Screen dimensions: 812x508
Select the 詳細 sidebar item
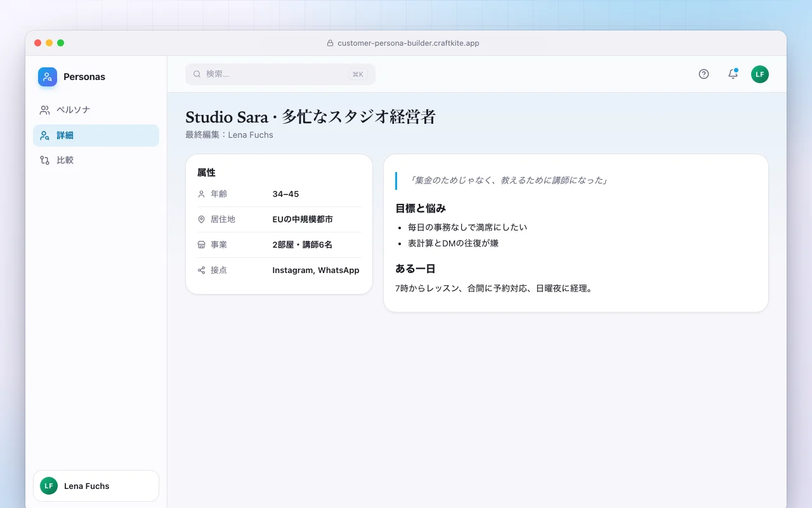[96, 135]
